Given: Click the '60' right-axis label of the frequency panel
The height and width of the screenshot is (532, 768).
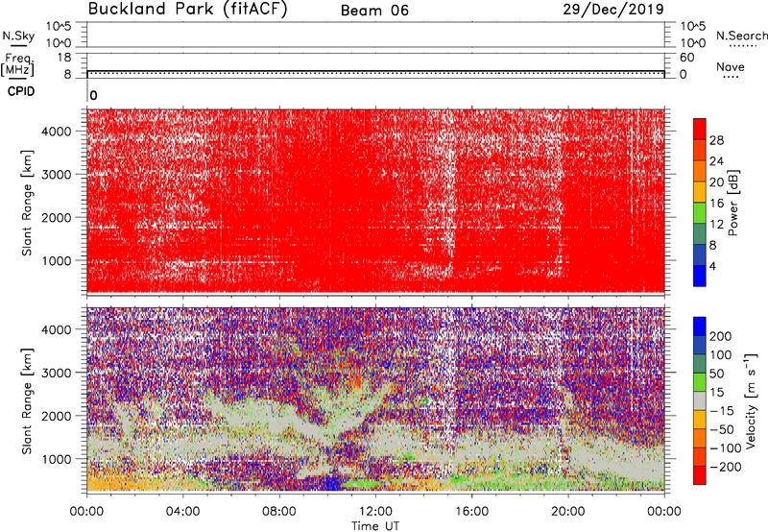Looking at the screenshot, I should [686, 58].
